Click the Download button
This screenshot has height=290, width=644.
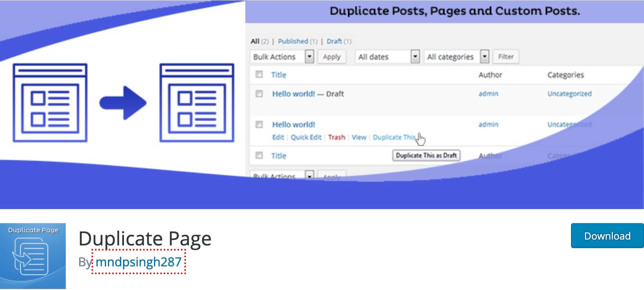pos(607,236)
